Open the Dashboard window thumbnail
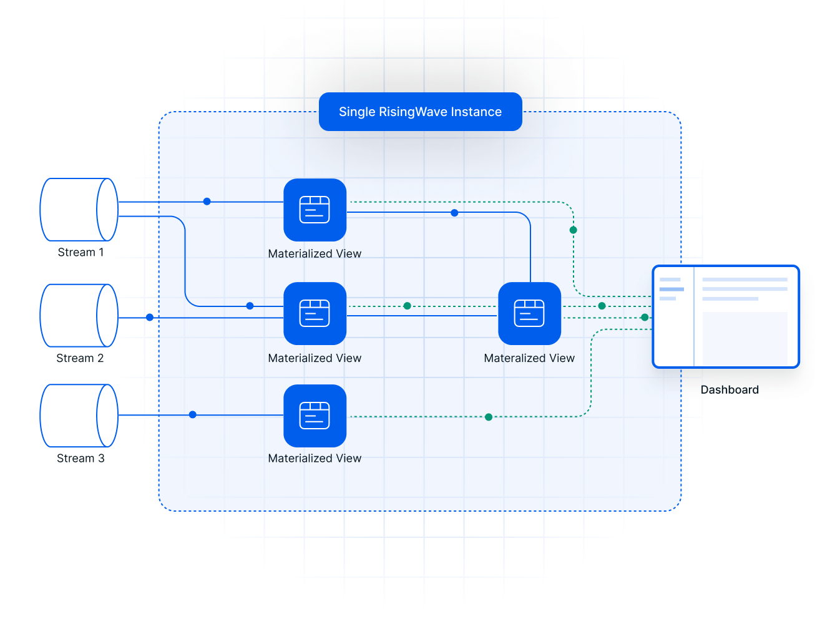The height and width of the screenshot is (624, 840). click(x=725, y=317)
